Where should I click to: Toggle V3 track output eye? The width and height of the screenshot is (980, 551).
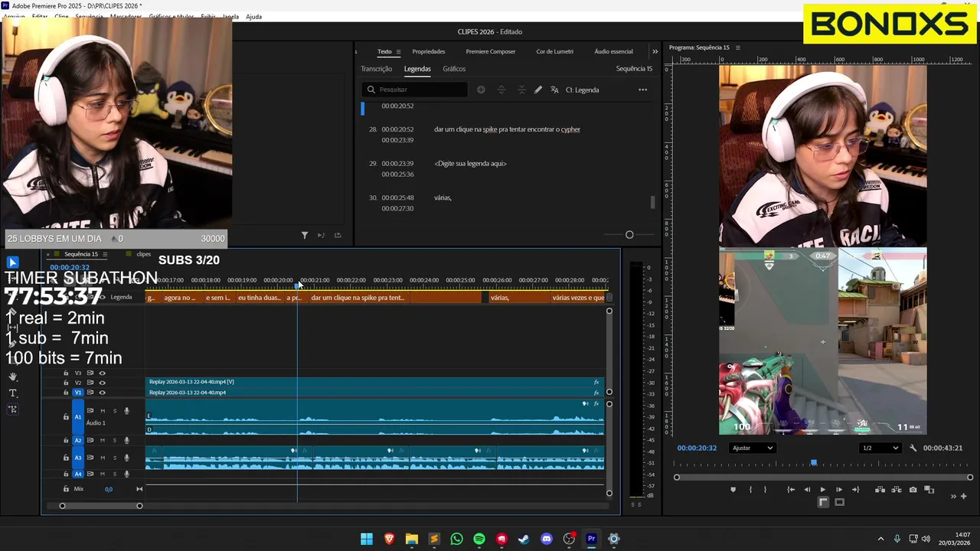point(102,373)
